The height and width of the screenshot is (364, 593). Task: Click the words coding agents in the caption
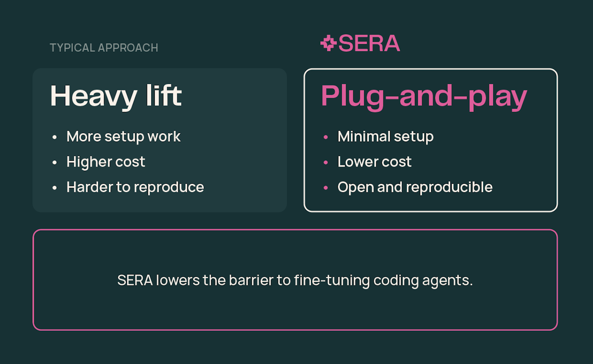[423, 280]
